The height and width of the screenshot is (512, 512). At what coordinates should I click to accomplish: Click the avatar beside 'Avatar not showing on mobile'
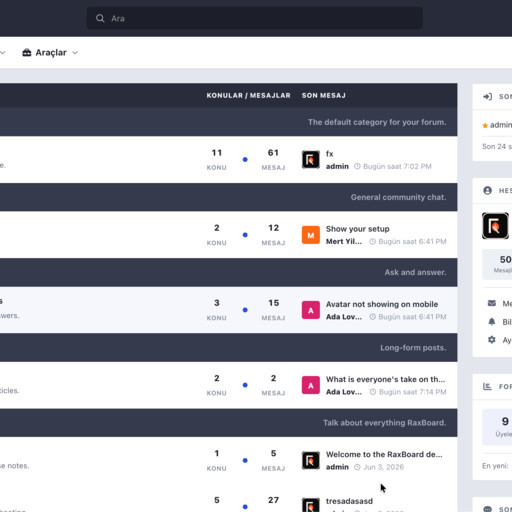pos(311,310)
